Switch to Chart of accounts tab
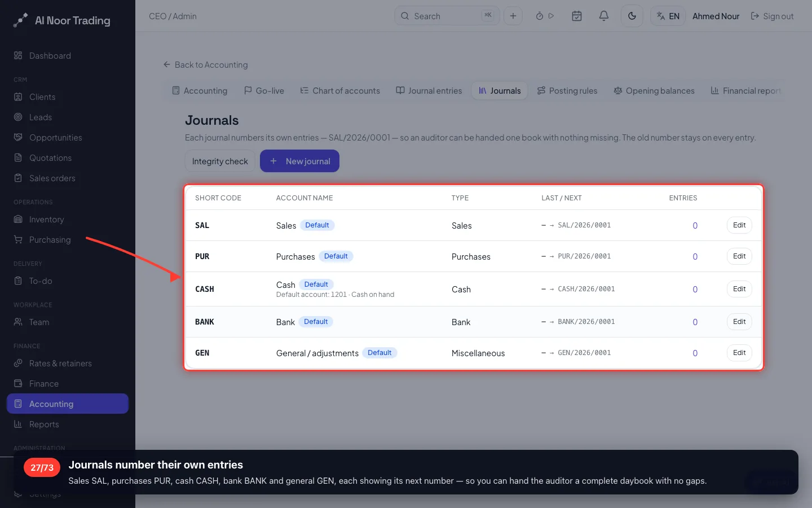812x508 pixels. pyautogui.click(x=340, y=91)
